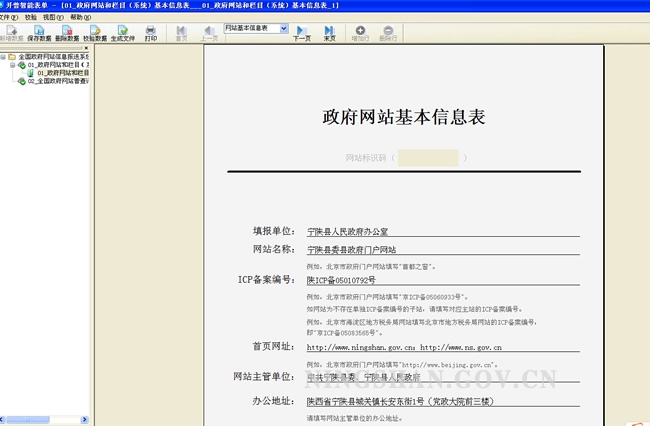Click the 生成文件 generate file icon
The image size is (650, 426).
(123, 33)
